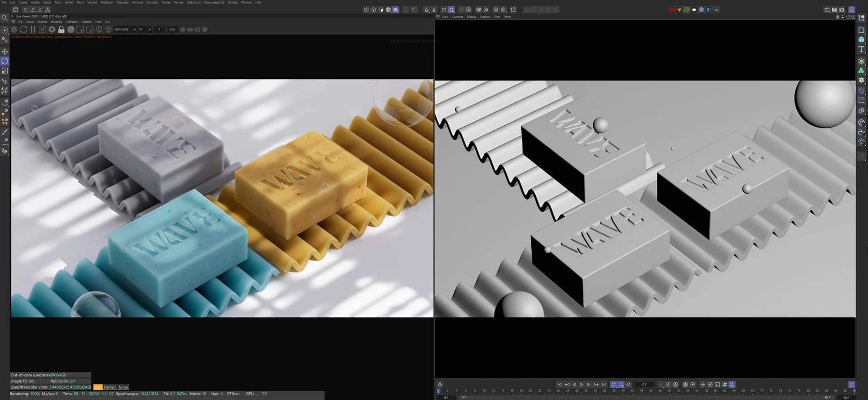
Task: Click the clay mode sphere icon
Action: pos(71,29)
